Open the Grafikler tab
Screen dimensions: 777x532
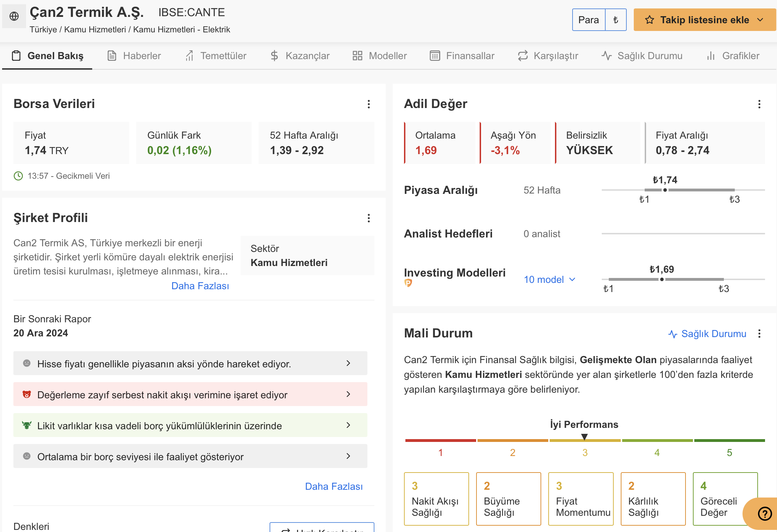(733, 56)
